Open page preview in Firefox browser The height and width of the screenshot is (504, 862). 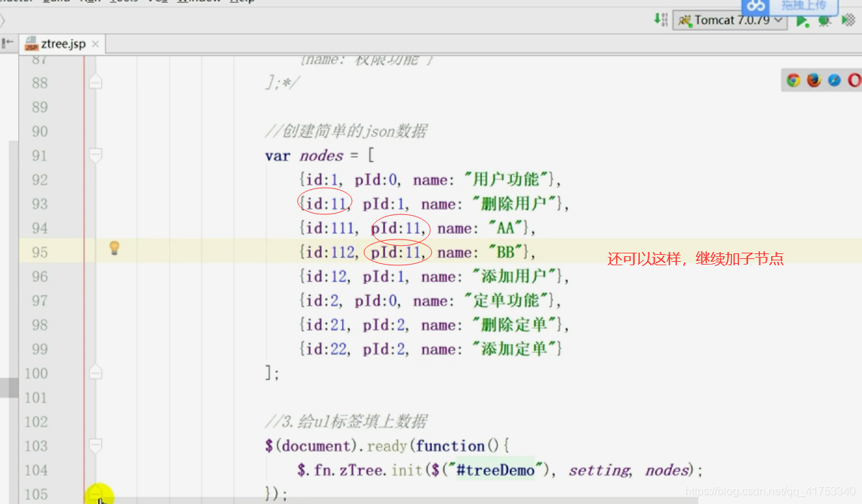(x=813, y=80)
